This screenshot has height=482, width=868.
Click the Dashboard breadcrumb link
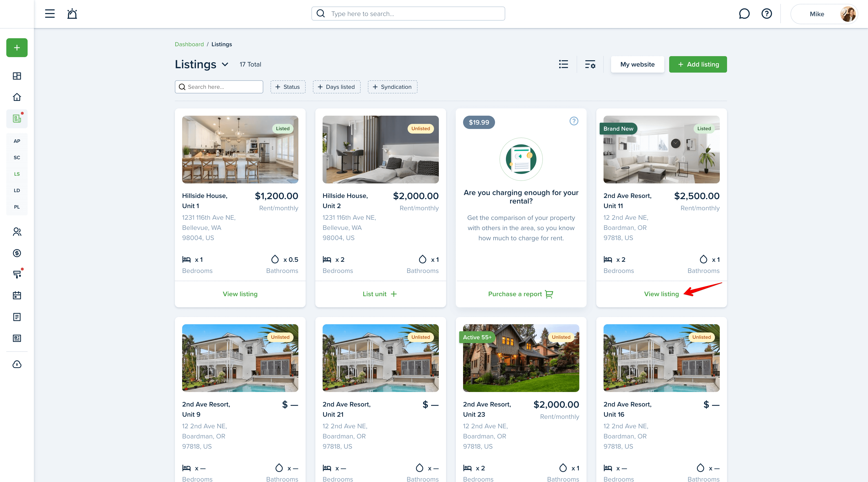(189, 45)
